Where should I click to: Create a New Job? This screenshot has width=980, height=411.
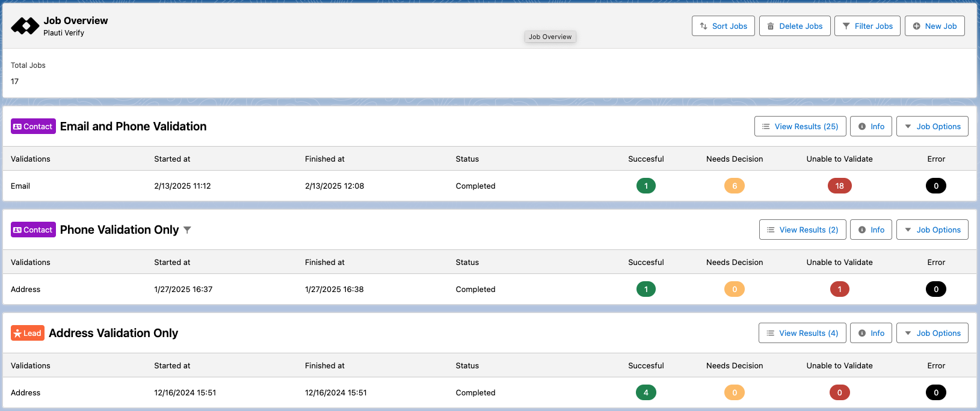coord(935,26)
